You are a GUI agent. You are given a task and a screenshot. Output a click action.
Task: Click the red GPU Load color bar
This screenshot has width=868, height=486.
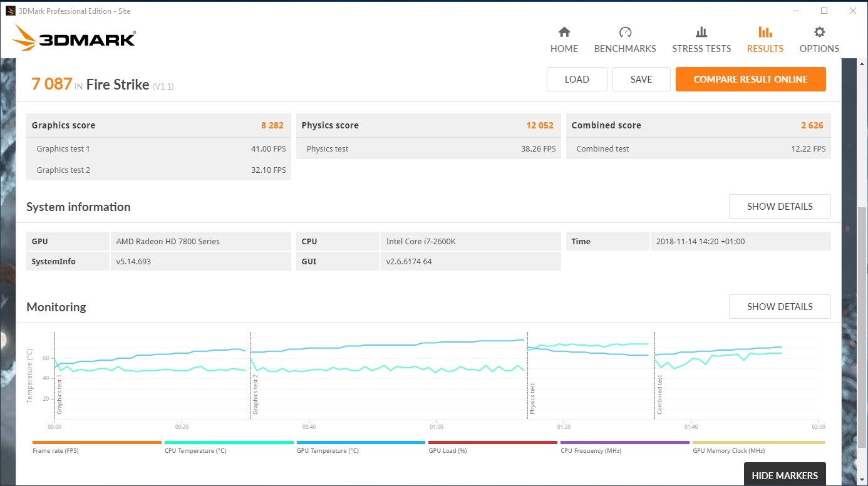[x=493, y=443]
